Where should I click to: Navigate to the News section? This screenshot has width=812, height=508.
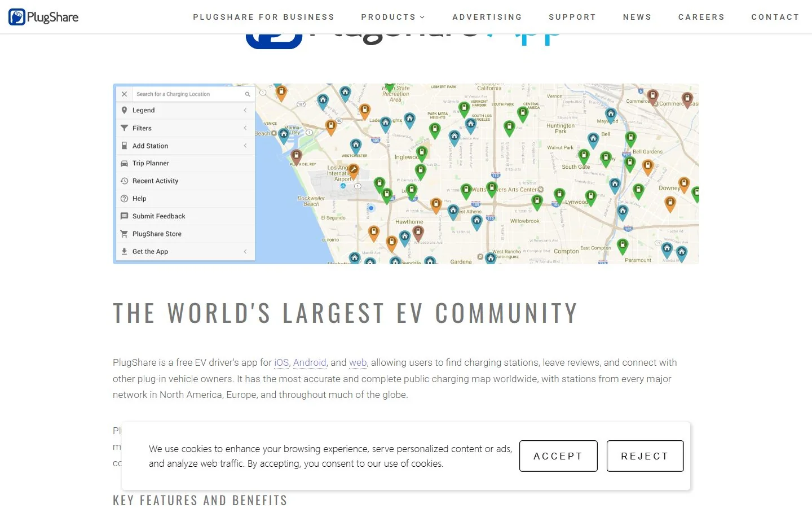637,17
